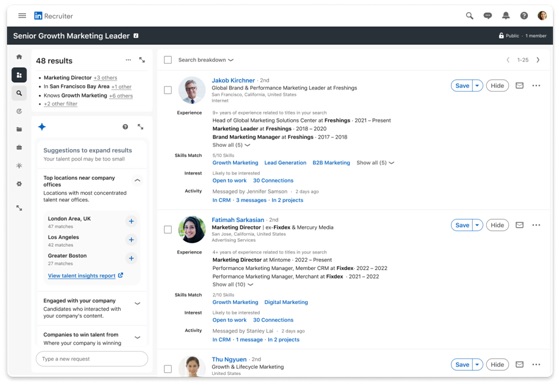Click the search magnifier icon in the header
Viewport: 559px width, 385px height.
pos(470,16)
